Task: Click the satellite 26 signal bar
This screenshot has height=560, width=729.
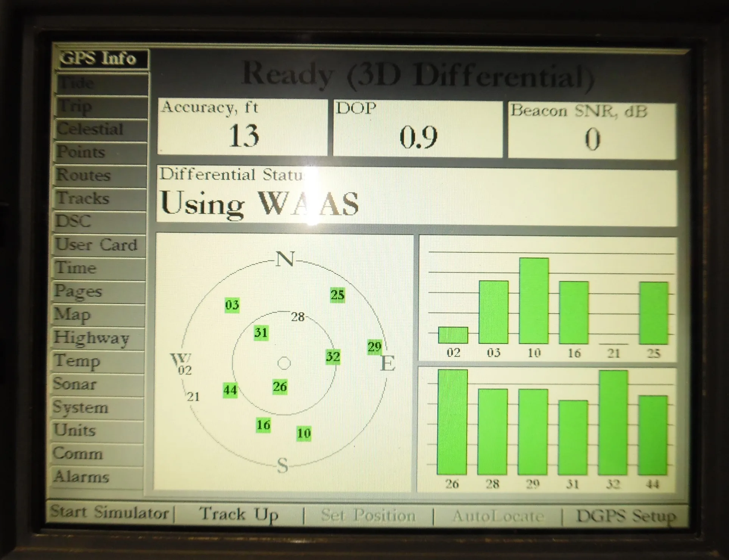Action: point(452,422)
